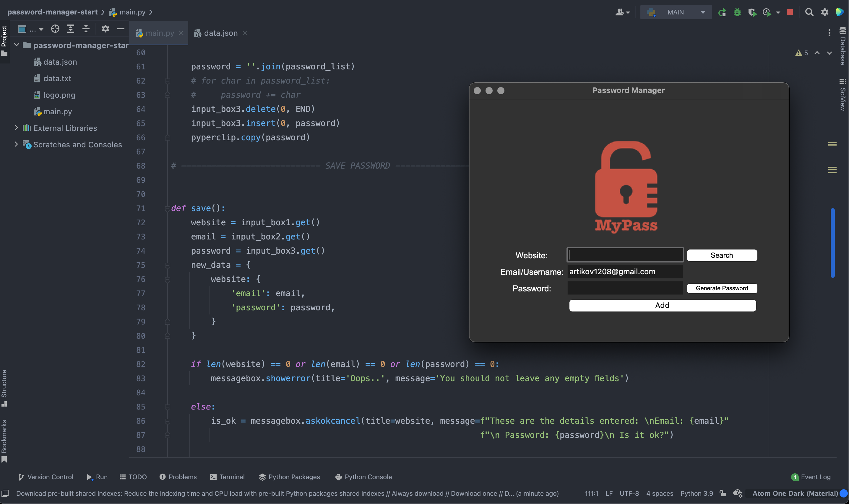This screenshot has width=849, height=504.
Task: Open the Python Packages tab
Action: click(x=289, y=477)
